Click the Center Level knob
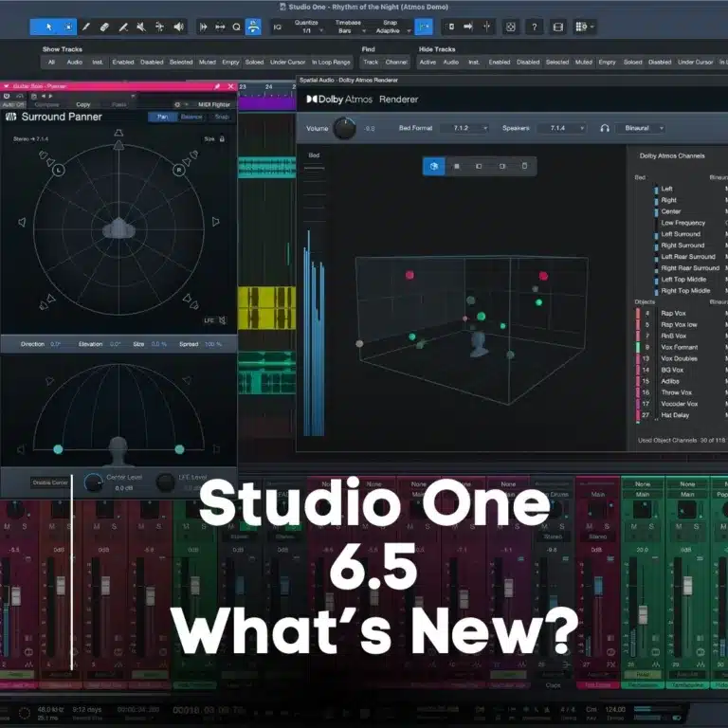This screenshot has height=728, width=728. [x=93, y=482]
